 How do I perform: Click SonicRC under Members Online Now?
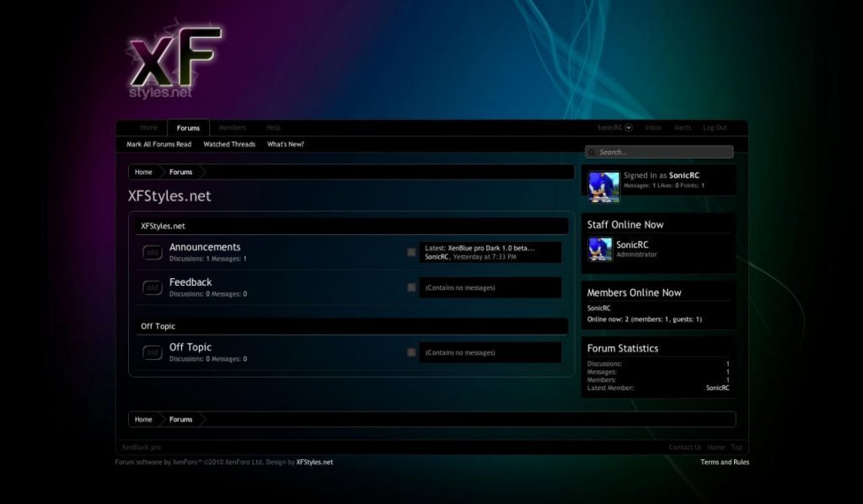(599, 308)
